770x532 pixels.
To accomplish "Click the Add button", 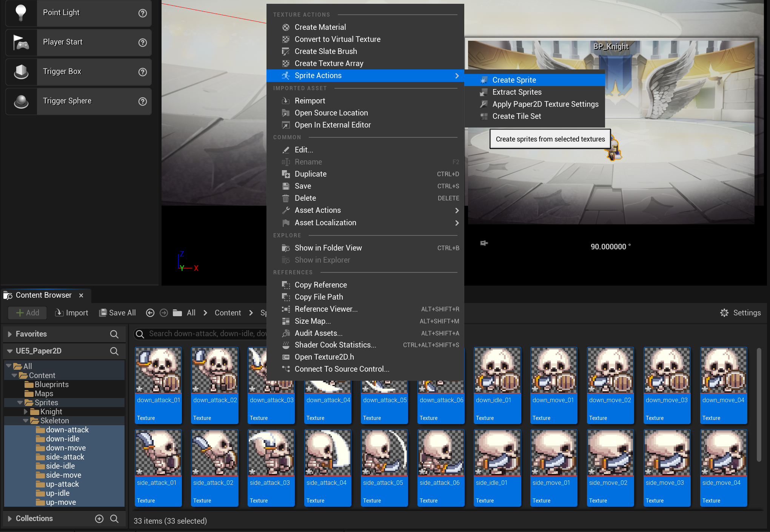I will point(28,313).
